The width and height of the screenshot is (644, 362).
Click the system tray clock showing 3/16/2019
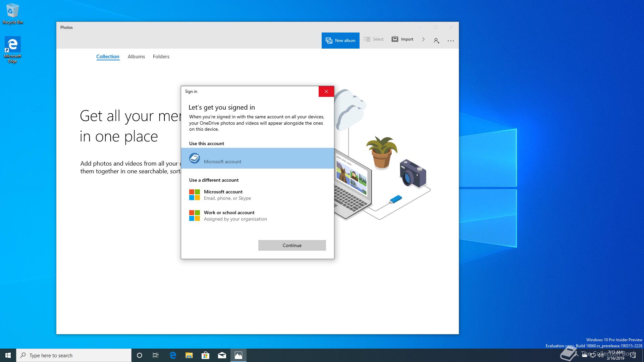point(615,355)
